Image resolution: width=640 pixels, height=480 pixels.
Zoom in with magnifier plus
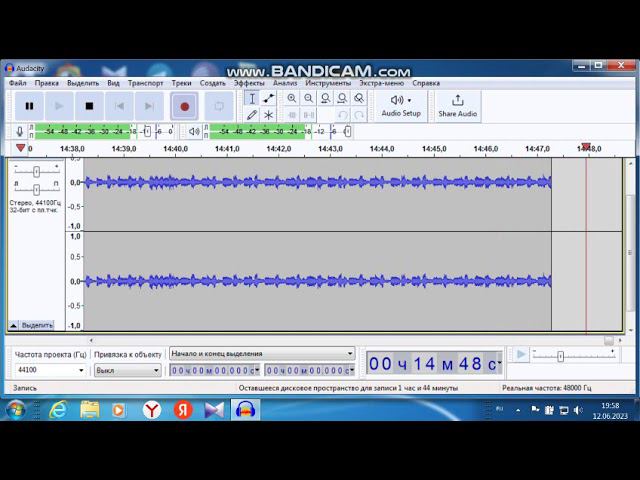tap(292, 98)
